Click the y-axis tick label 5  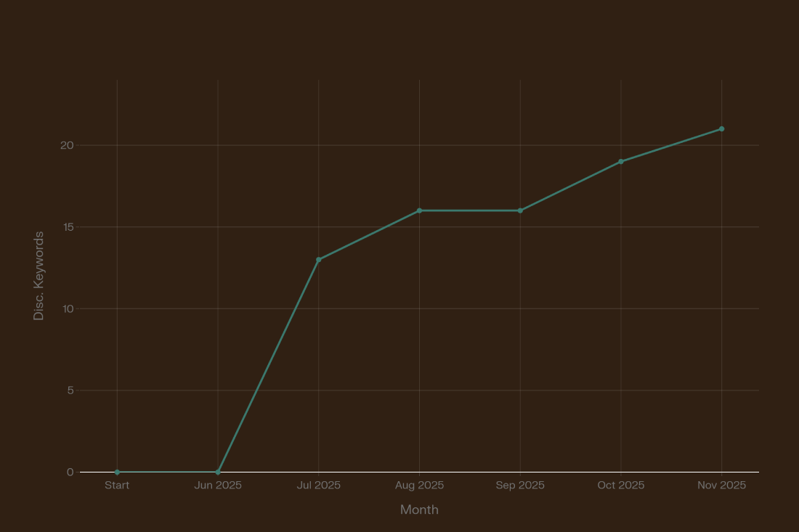[70, 390]
